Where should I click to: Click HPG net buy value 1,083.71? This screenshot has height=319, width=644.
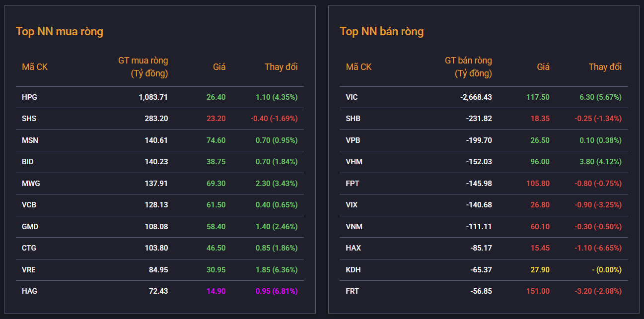tap(153, 97)
